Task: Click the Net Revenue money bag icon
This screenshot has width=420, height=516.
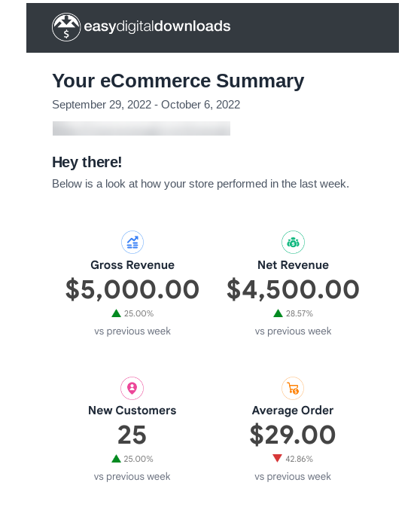Action: click(x=293, y=243)
